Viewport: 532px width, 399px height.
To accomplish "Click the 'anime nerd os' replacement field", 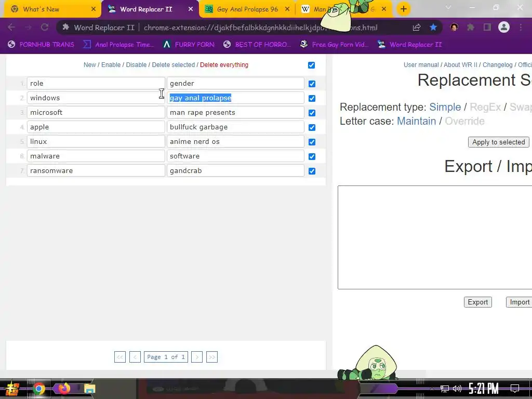I will 235,141.
